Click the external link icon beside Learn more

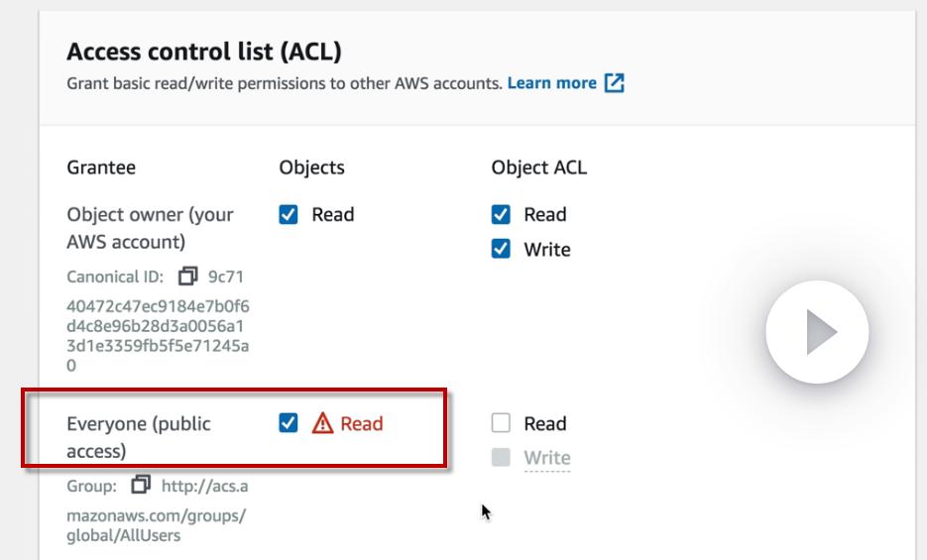[615, 83]
